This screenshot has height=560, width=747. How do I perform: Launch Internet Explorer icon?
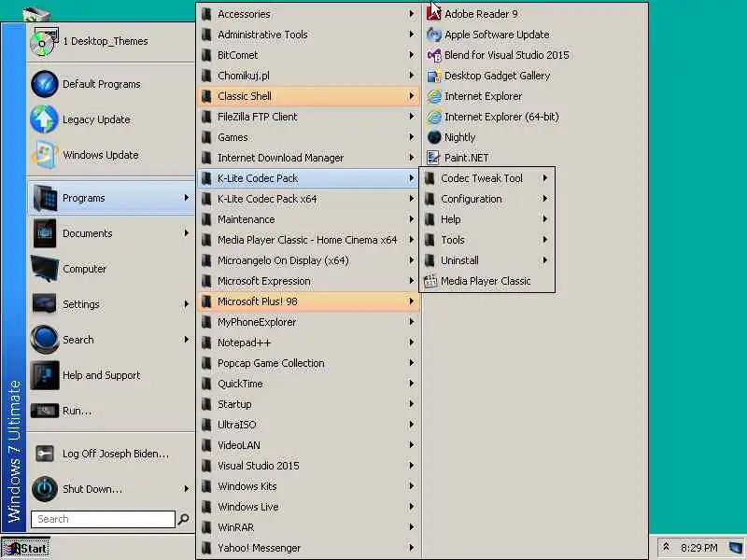(434, 96)
